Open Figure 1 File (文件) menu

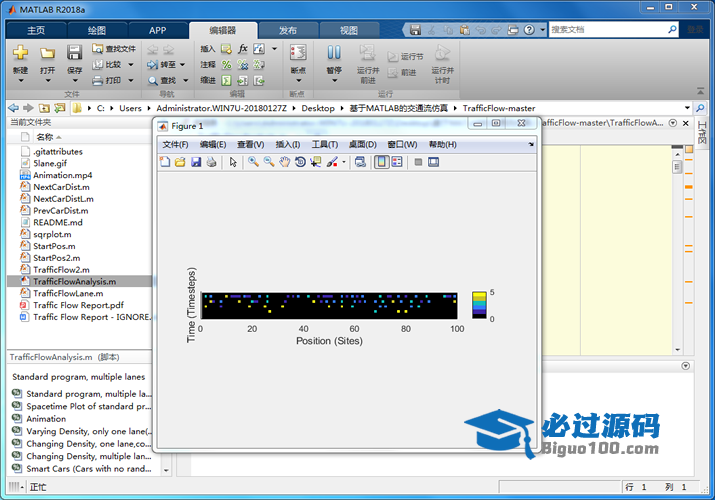[175, 144]
